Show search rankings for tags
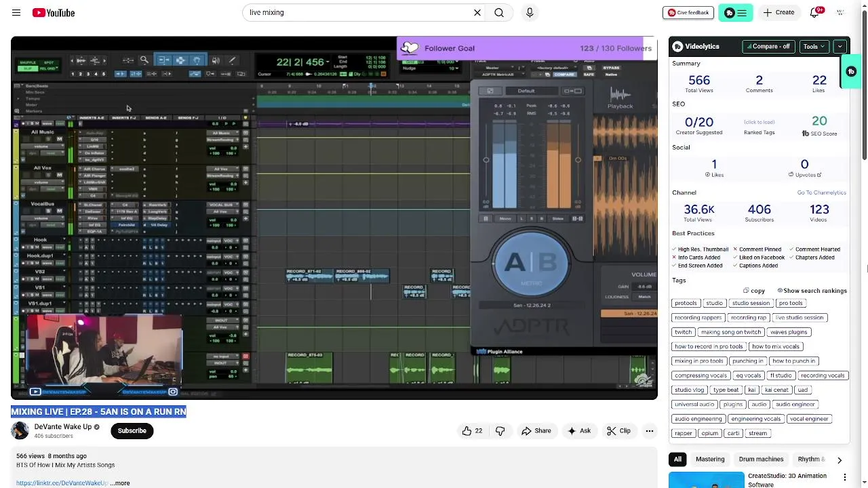868x488 pixels. [x=812, y=291]
